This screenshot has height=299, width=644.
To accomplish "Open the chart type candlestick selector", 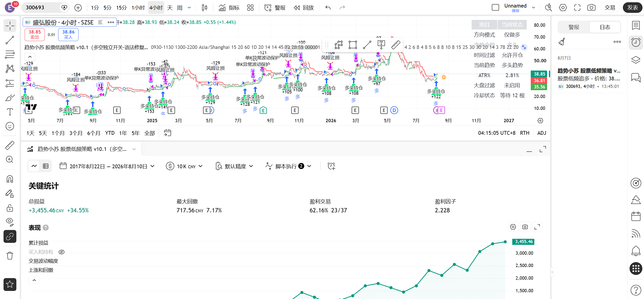I will [205, 8].
